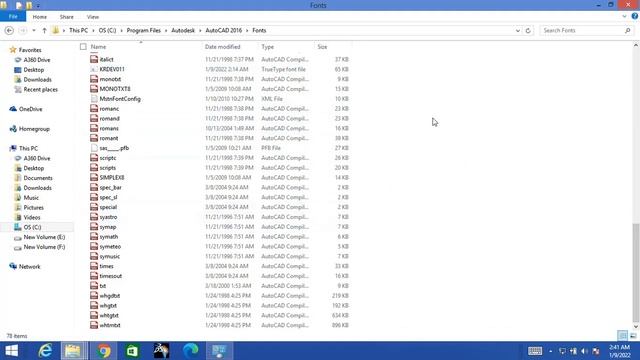This screenshot has width=640, height=360.
Task: Select the timesout file
Action: (111, 276)
